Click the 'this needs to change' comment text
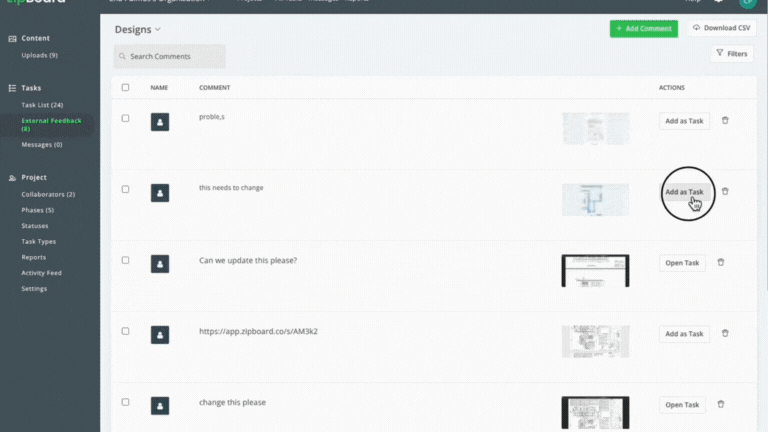Screen dimensions: 768x432 tap(231, 188)
